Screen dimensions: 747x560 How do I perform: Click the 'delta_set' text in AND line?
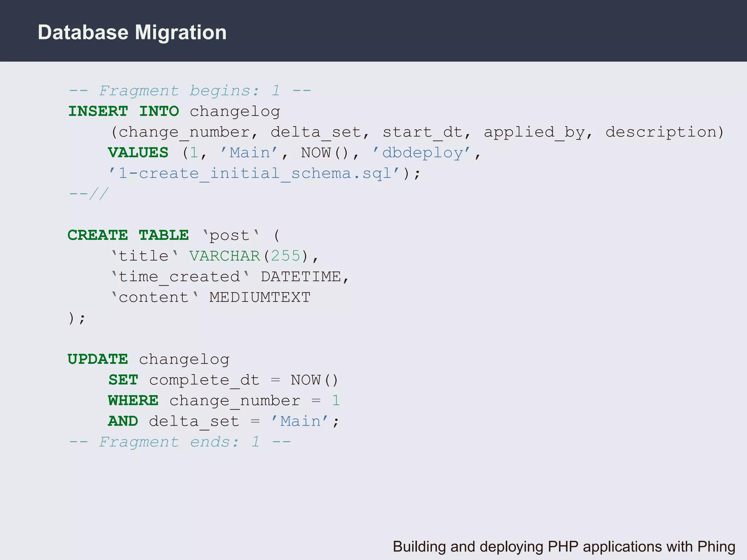click(194, 421)
